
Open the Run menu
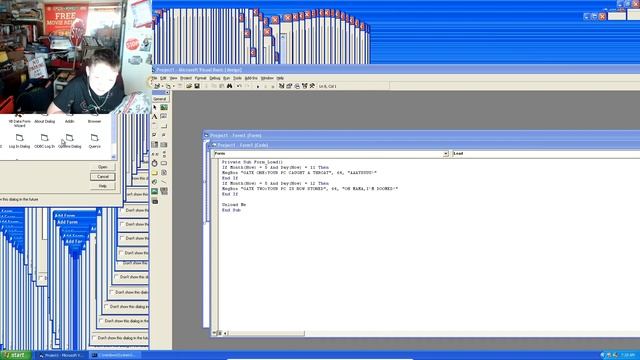click(227, 78)
